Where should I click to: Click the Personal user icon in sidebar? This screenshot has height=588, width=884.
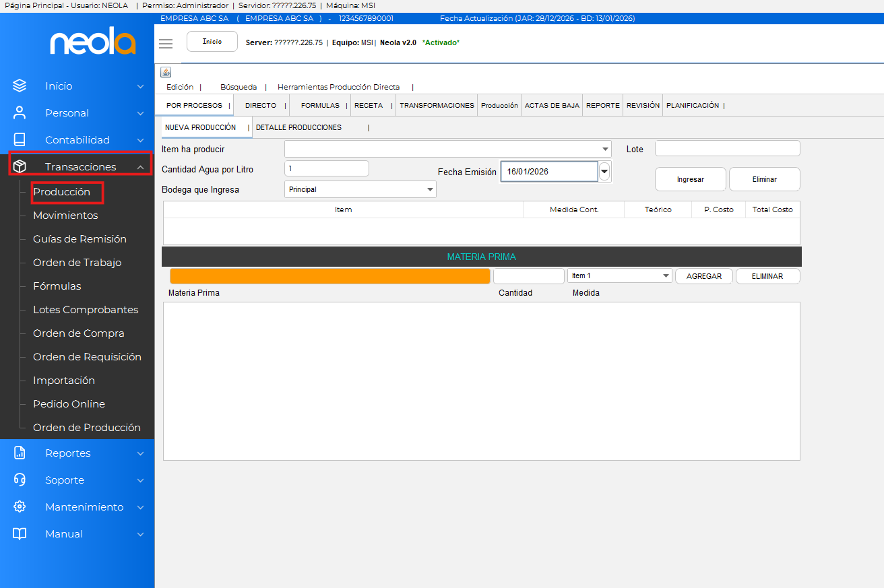click(20, 113)
